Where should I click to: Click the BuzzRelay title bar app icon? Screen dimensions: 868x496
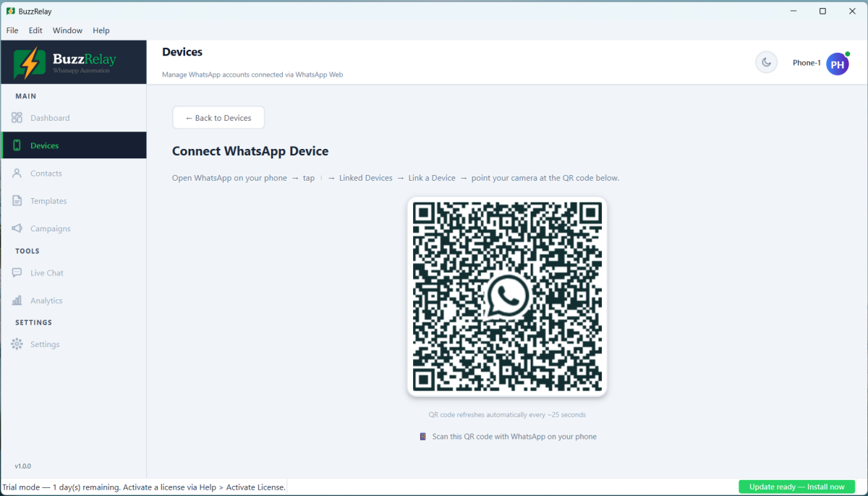11,12
